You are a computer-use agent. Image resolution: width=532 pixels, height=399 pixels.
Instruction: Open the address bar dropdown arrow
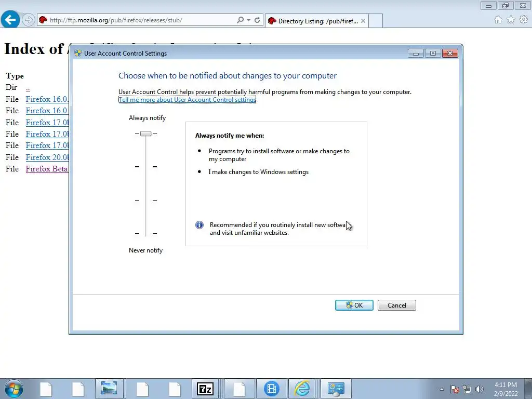tap(249, 20)
